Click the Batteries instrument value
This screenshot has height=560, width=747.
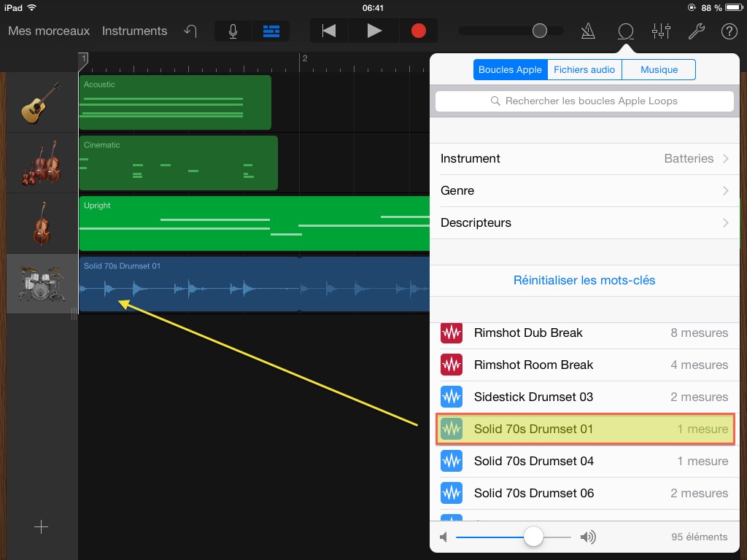689,158
